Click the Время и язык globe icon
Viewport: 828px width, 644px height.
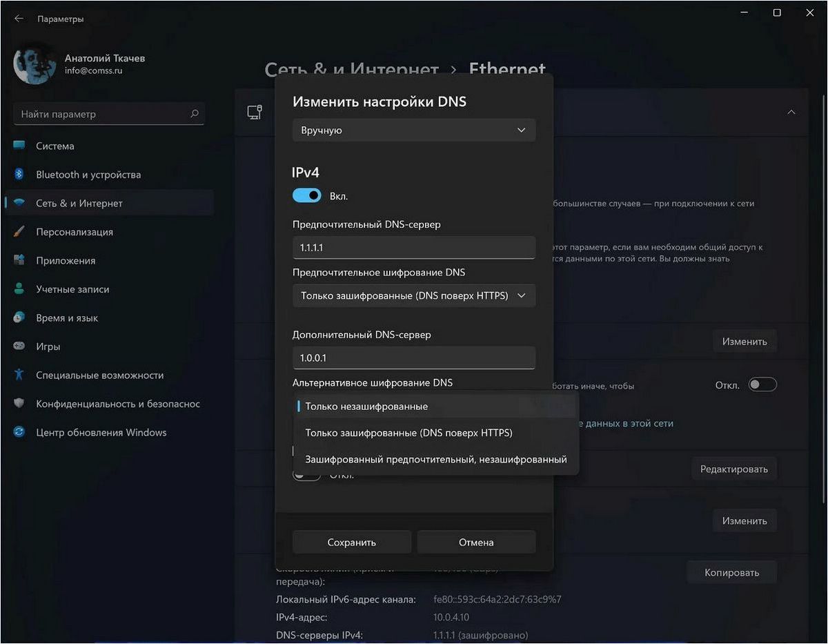[19, 318]
